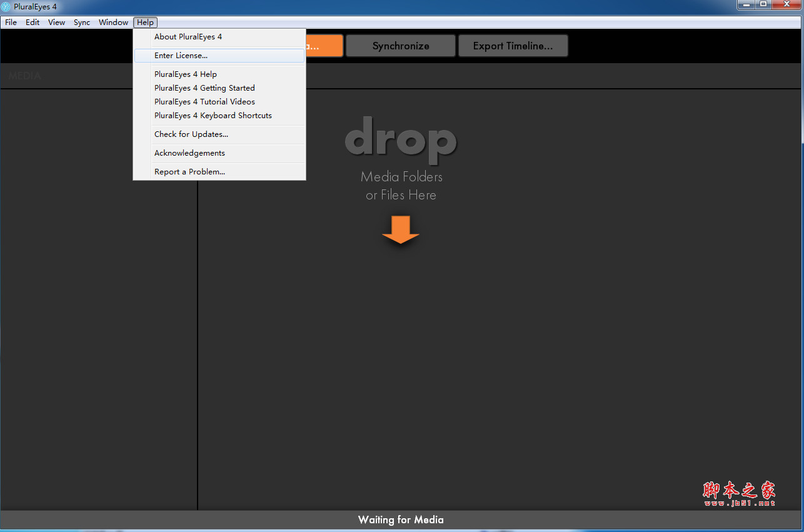This screenshot has width=804, height=532.
Task: Click the orange Add Media button
Action: pyautogui.click(x=324, y=46)
